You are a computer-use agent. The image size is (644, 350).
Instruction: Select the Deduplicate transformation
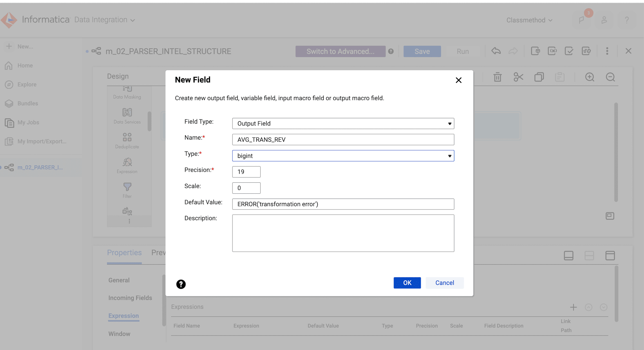coord(127,141)
